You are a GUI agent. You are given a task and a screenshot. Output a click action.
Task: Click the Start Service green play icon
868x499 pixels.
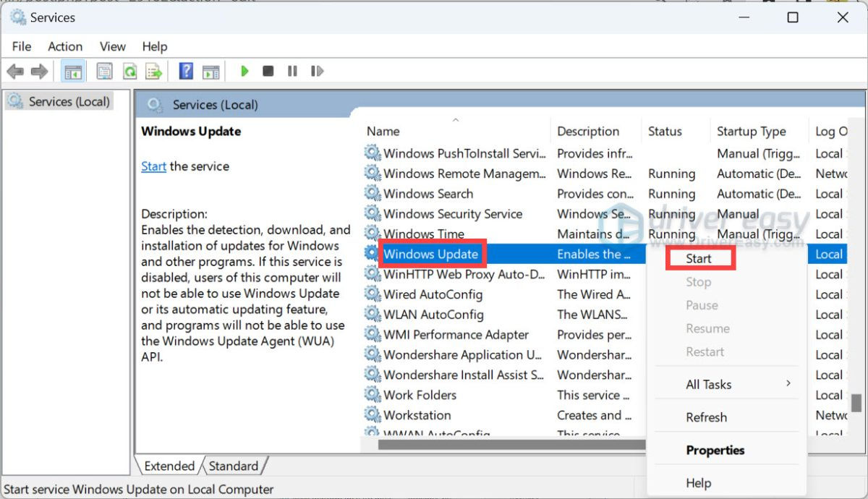coord(244,71)
